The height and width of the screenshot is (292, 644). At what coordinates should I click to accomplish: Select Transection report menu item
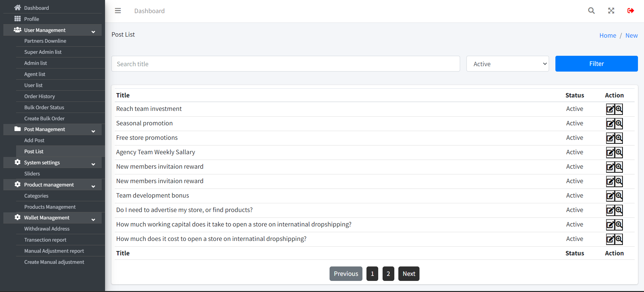(45, 240)
